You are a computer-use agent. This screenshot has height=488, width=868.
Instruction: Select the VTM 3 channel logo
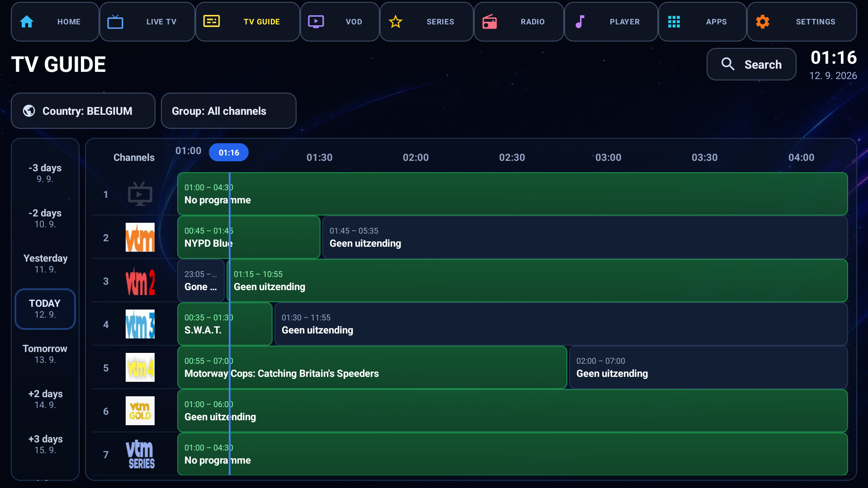[x=140, y=324]
